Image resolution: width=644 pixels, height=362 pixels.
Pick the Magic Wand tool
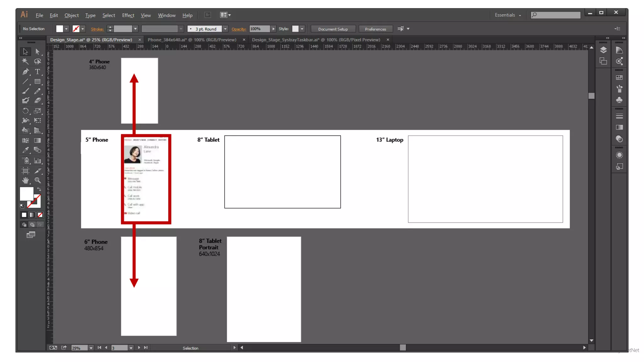[x=25, y=61]
